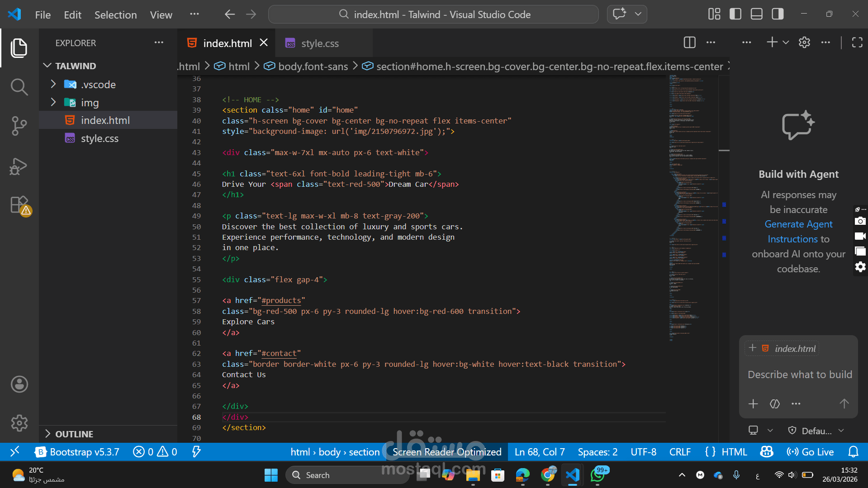Image resolution: width=868 pixels, height=488 pixels.
Task: Click the add context plus in chat input
Action: pos(753,403)
